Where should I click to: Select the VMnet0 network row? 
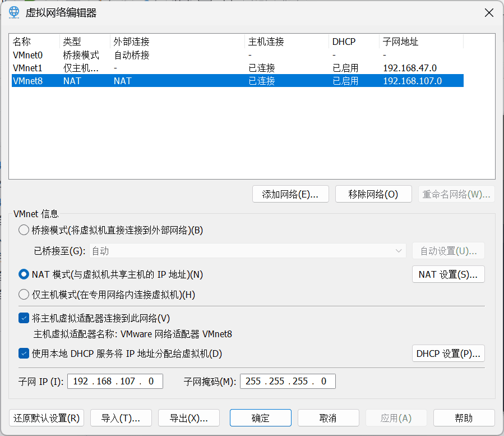pos(238,55)
